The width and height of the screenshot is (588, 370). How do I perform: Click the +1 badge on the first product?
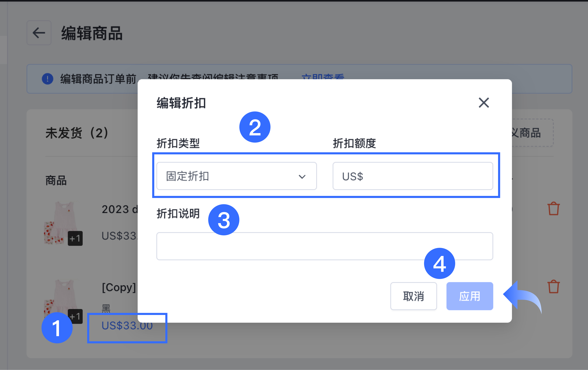coord(75,238)
